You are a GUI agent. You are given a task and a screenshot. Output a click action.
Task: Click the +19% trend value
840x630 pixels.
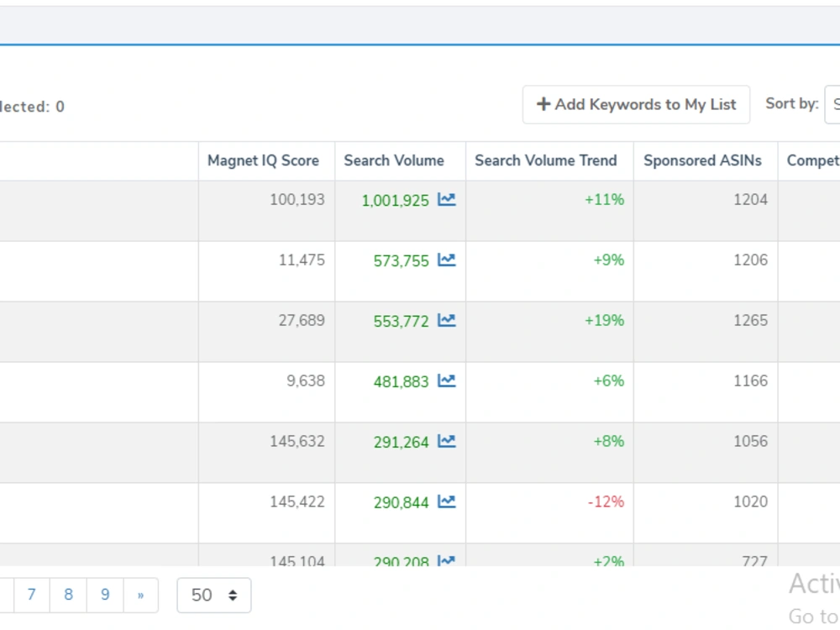[604, 321]
